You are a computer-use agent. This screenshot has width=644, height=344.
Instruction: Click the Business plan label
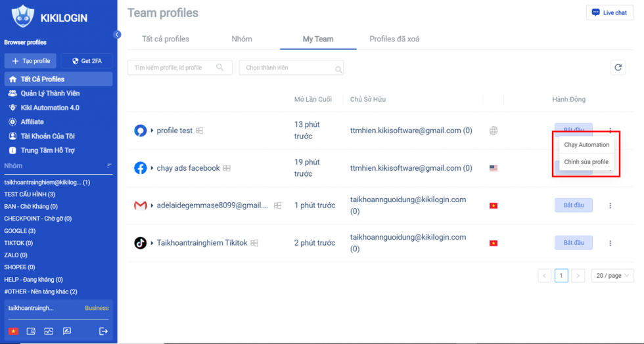97,308
